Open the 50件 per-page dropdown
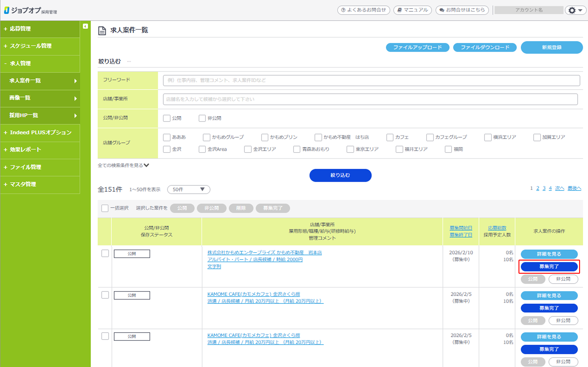The image size is (588, 367). 188,190
